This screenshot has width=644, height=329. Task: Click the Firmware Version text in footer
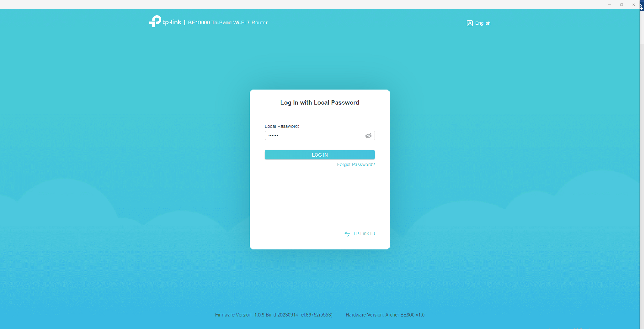click(273, 315)
